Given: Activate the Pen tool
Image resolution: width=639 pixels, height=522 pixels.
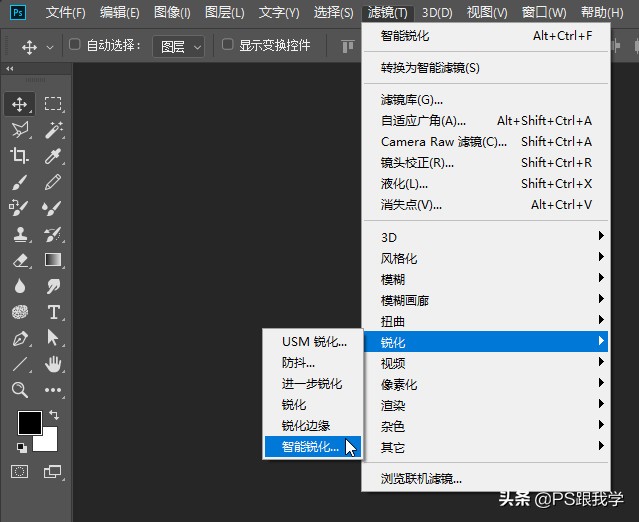Looking at the screenshot, I should click(x=20, y=338).
